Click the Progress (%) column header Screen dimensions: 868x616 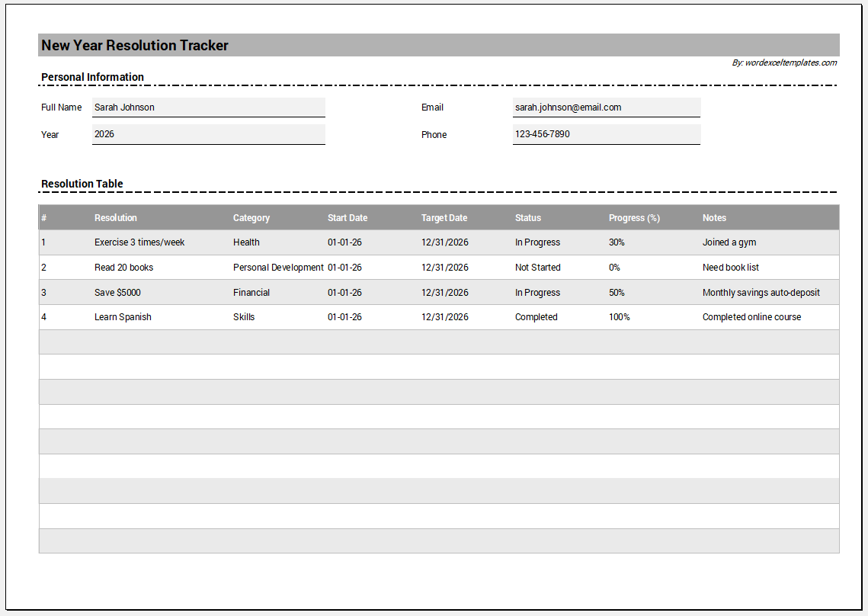pos(634,218)
